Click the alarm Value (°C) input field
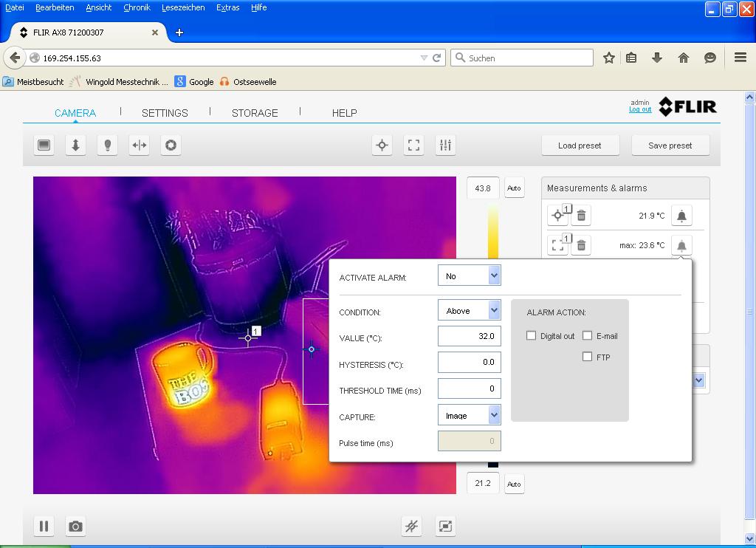756x548 pixels. (470, 336)
